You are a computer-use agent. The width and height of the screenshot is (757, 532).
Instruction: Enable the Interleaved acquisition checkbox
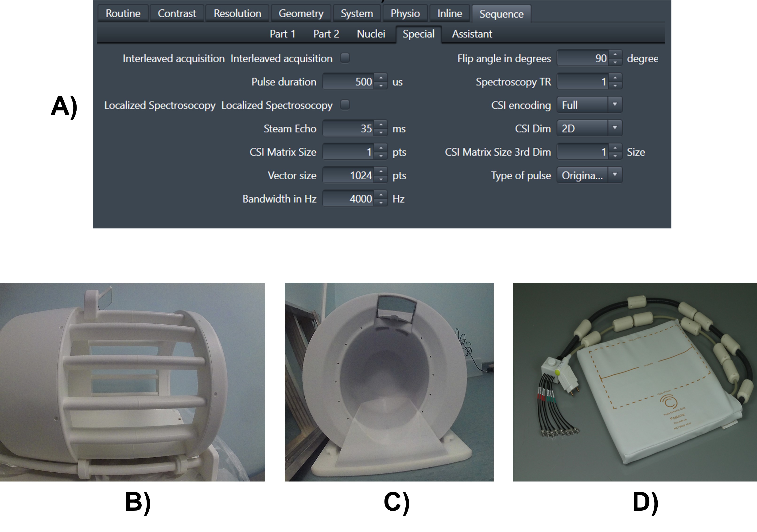pos(345,58)
